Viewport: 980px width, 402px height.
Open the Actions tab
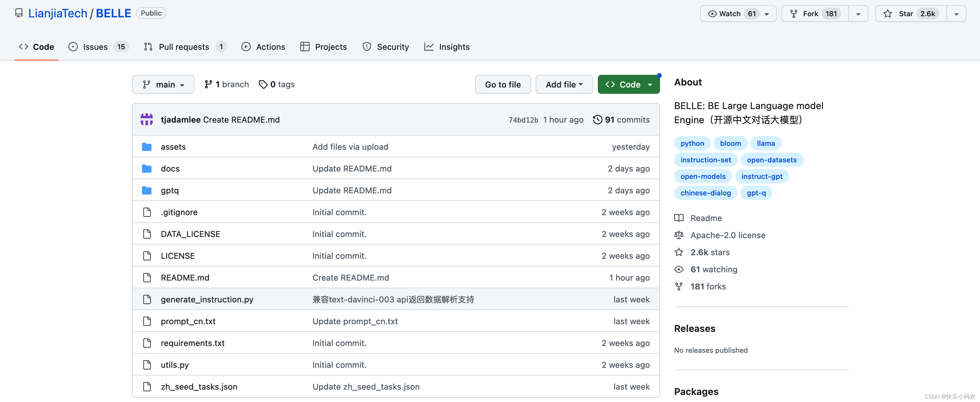[263, 47]
